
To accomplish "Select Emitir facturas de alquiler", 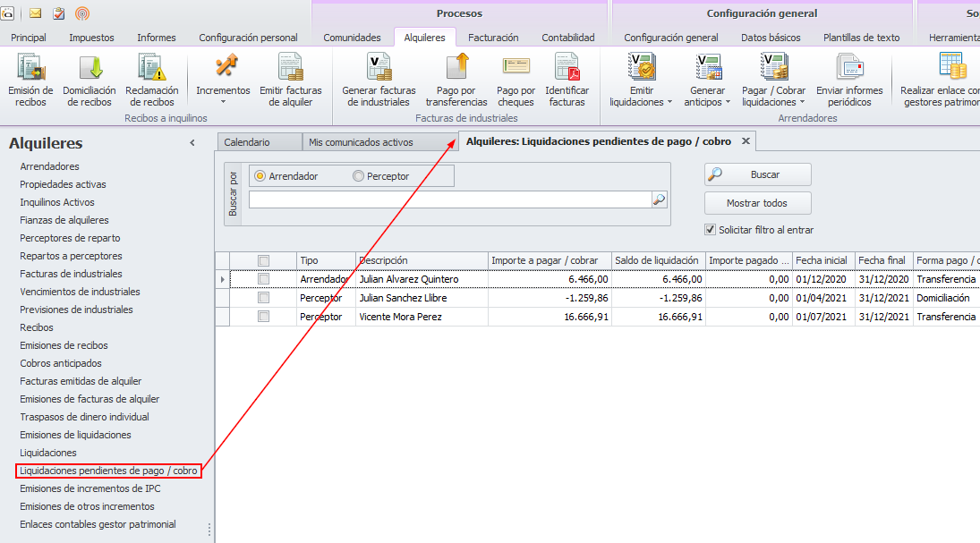I will (291, 70).
